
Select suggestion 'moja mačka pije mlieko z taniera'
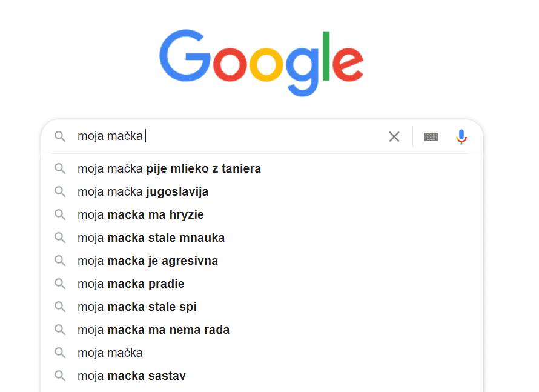pyautogui.click(x=262, y=168)
